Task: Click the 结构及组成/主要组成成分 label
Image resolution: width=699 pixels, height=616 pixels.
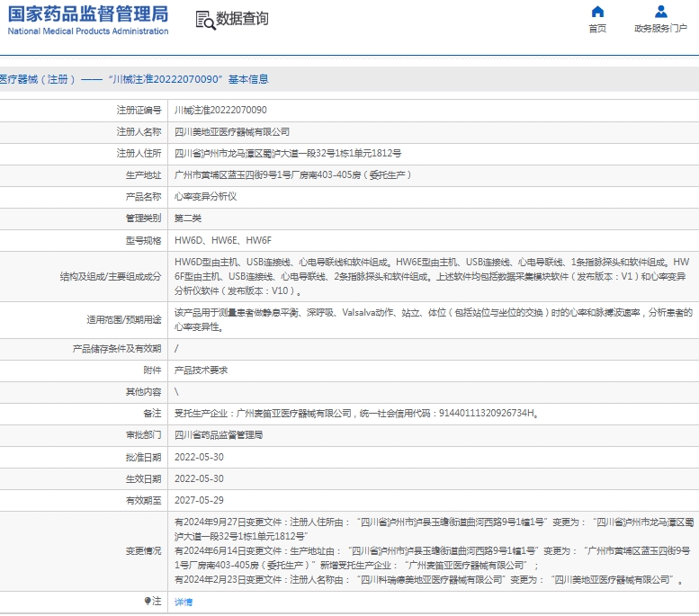Action: pyautogui.click(x=111, y=277)
